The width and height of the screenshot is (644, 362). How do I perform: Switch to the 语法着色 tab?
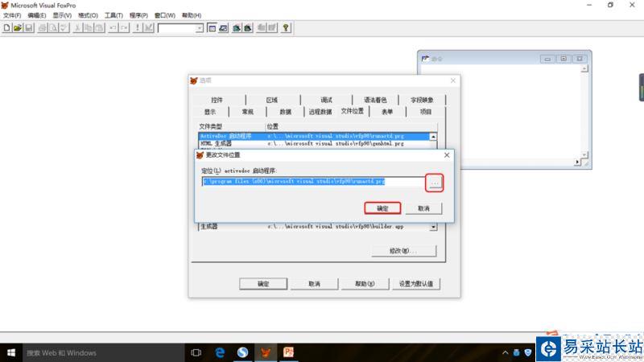[375, 100]
